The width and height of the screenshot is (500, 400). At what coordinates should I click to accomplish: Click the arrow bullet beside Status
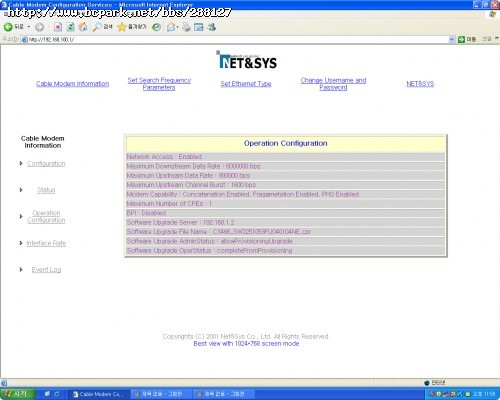[x=21, y=190]
